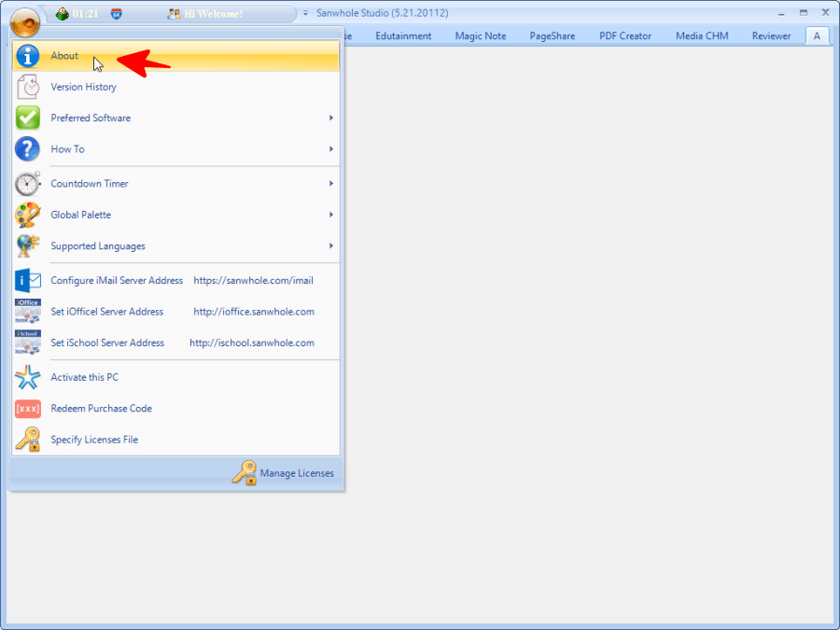Close the Sanwhole Studio window
This screenshot has height=630, width=840.
(826, 12)
